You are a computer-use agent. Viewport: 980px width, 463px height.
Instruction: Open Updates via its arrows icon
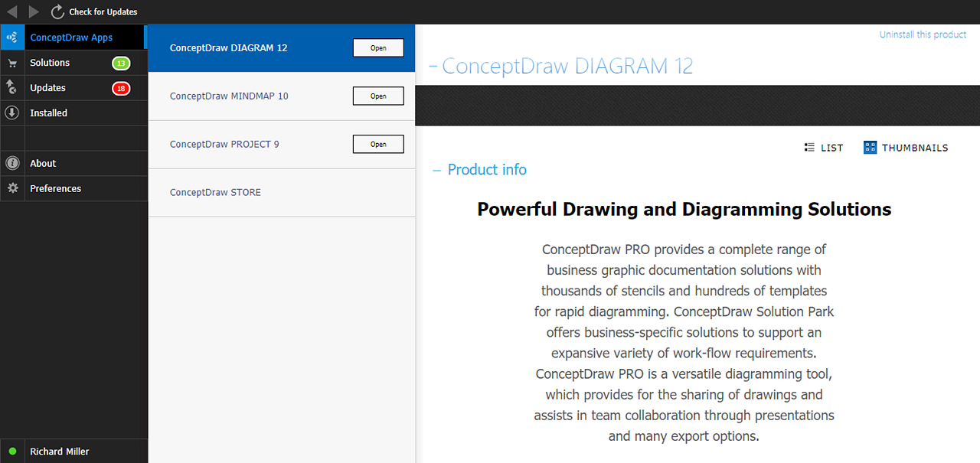point(12,87)
